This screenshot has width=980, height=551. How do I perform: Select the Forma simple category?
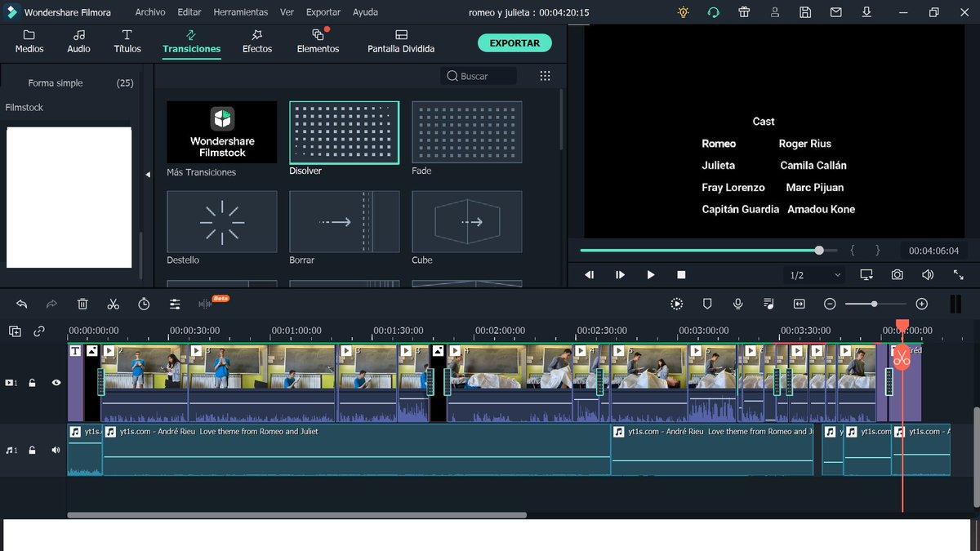56,83
